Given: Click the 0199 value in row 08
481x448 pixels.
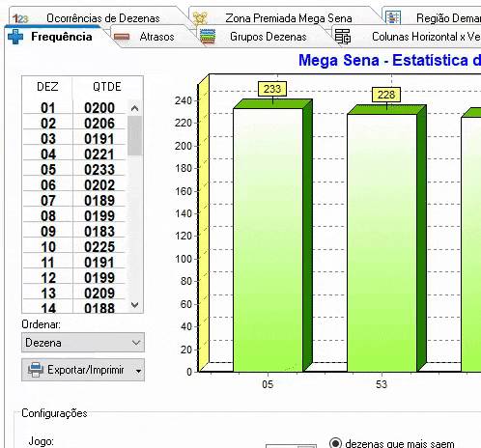Looking at the screenshot, I should (x=99, y=216).
